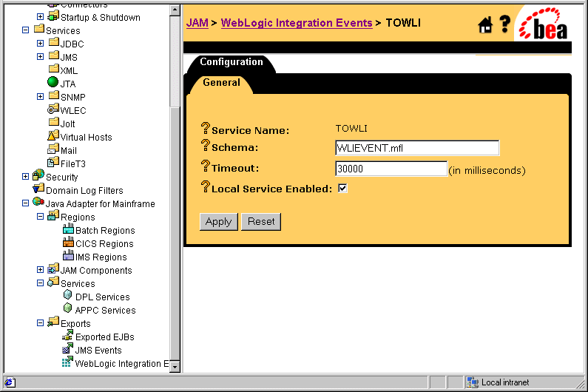588x392 pixels.
Task: Click the help icon beside Schema
Action: [205, 145]
